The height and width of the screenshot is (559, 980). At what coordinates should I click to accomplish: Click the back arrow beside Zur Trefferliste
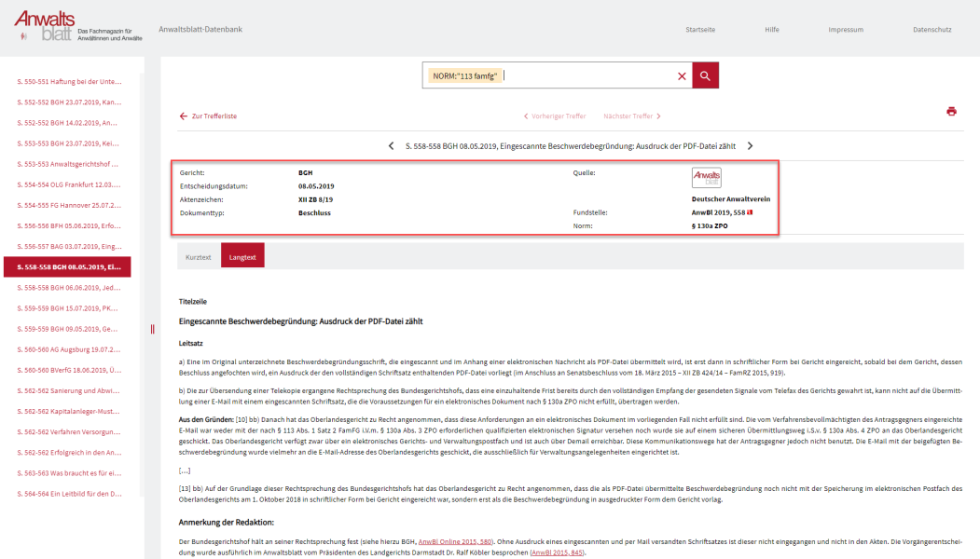pos(183,116)
